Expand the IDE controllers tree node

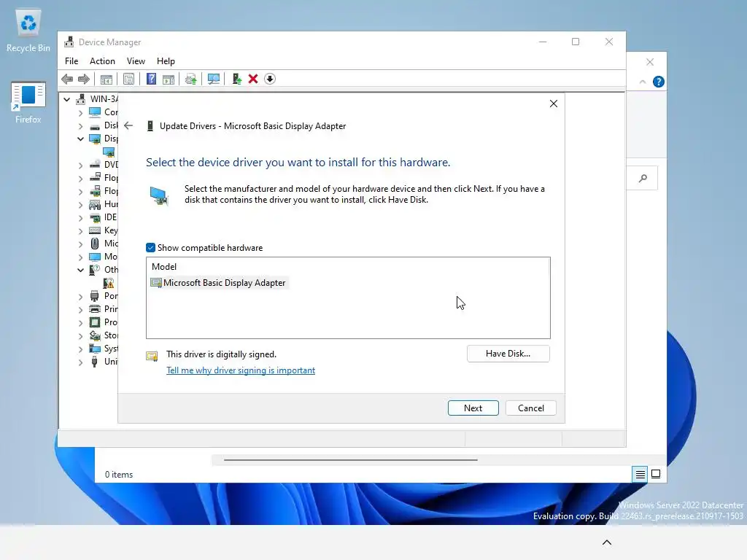[80, 217]
